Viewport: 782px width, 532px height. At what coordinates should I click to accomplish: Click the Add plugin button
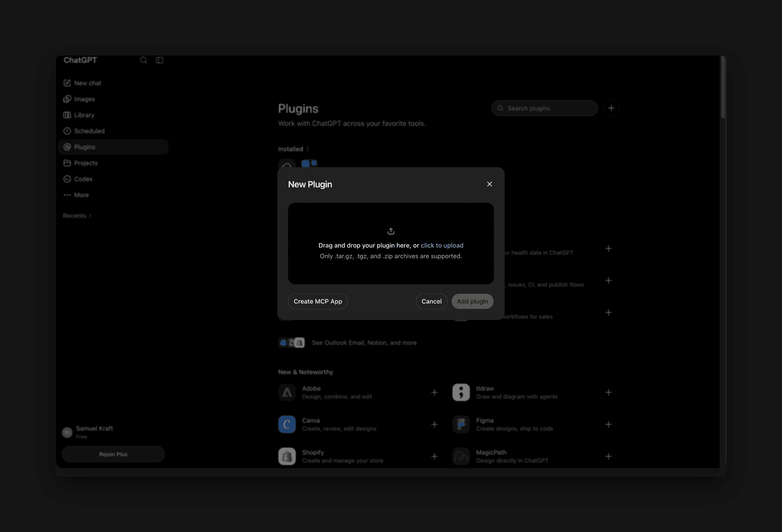point(472,301)
